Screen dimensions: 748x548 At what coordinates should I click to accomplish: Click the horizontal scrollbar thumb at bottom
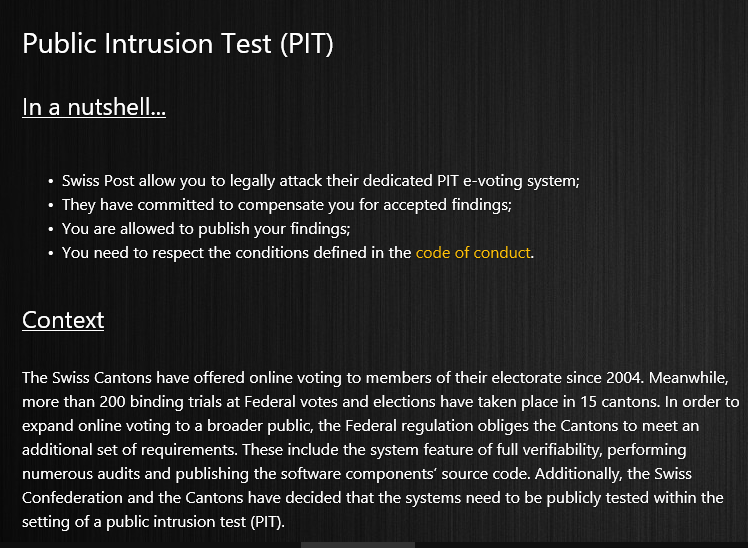(x=358, y=545)
